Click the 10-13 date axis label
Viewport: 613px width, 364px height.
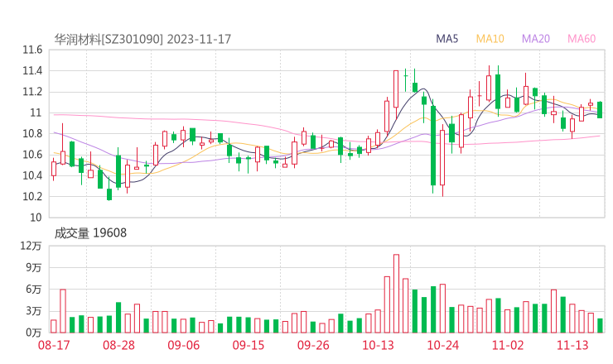tap(378, 345)
